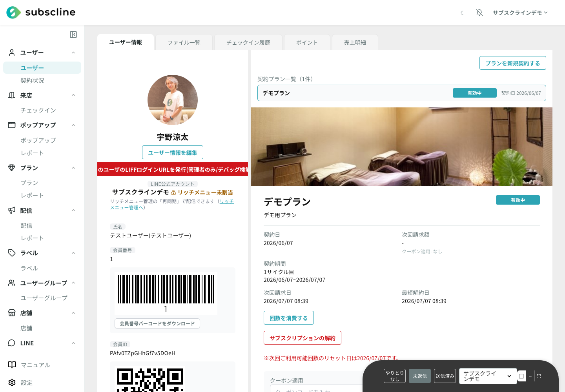Screen dimensions: 565x392
Task: Click the user profile photo of 宇野涼太
Action: click(173, 100)
